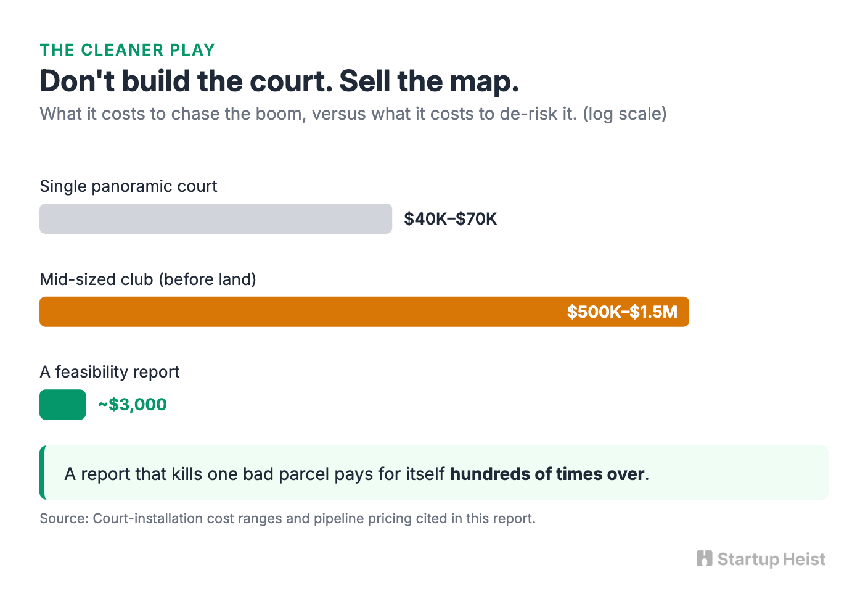Click the green feasibility report bar

tap(63, 405)
